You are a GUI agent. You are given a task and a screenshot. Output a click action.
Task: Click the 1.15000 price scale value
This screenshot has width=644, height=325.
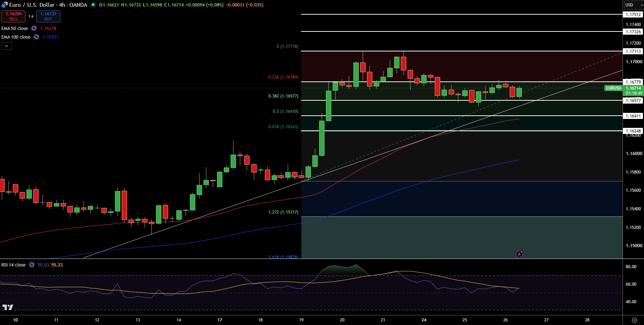point(634,246)
